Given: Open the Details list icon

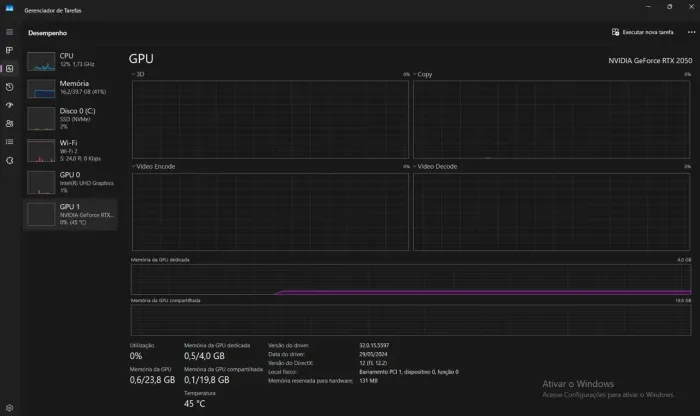Looking at the screenshot, I should coord(9,141).
